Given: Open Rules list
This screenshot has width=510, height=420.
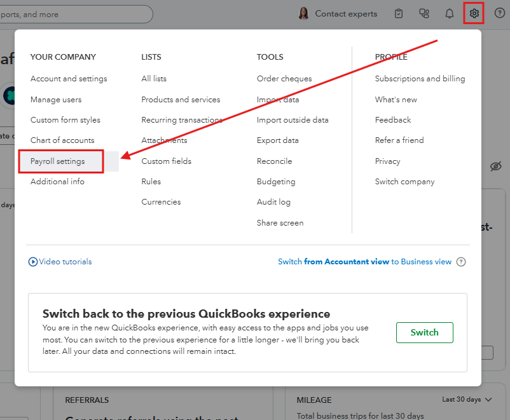Looking at the screenshot, I should (151, 181).
